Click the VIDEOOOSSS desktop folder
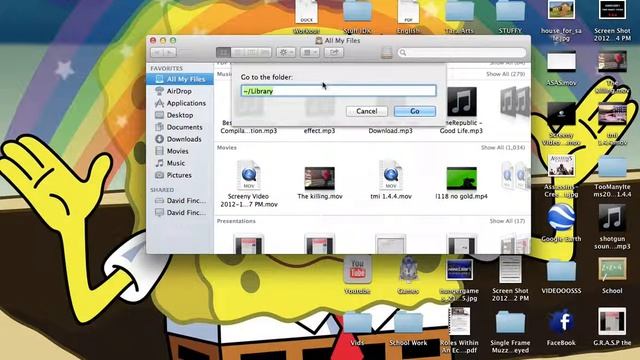Image resolution: width=640 pixels, height=360 pixels. click(561, 275)
